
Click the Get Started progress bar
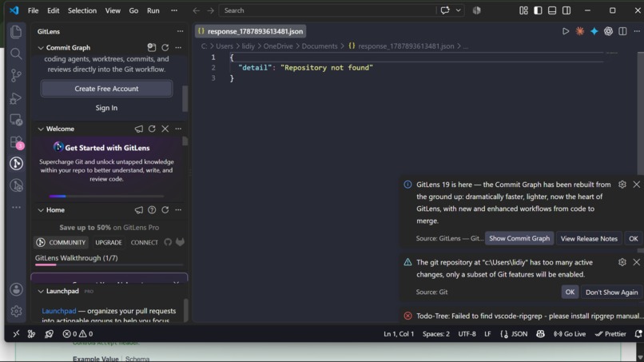click(x=106, y=196)
